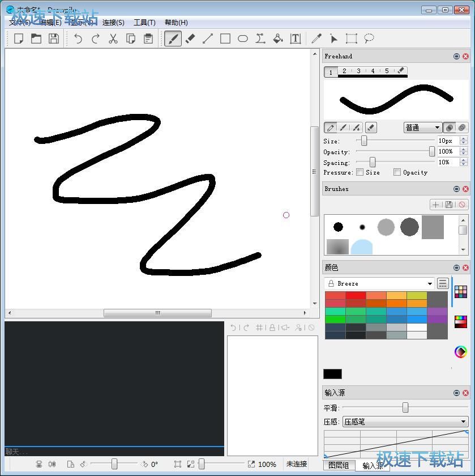The height and width of the screenshot is (476, 475).
Task: Activate the Flood Fill tool
Action: tap(277, 39)
